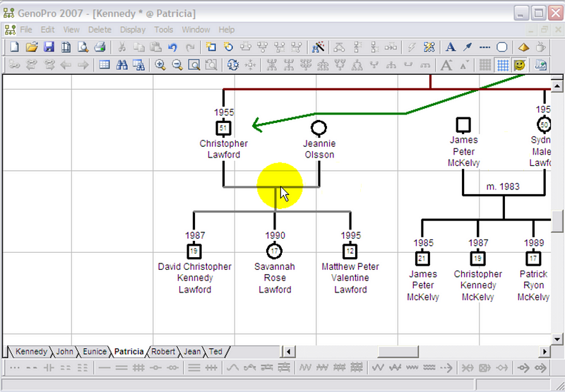Click the horizontal scrollbar right arrow
565x392 pixels.
tap(545, 351)
